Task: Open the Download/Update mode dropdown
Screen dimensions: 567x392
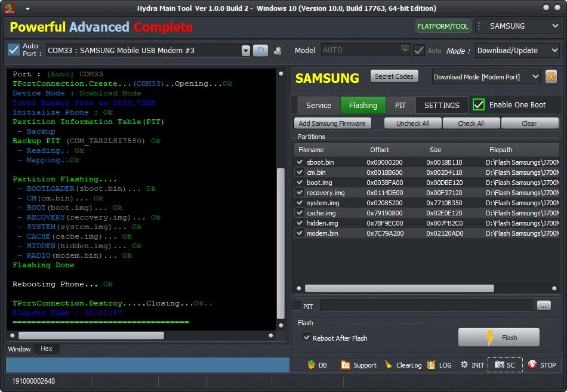Action: point(517,50)
